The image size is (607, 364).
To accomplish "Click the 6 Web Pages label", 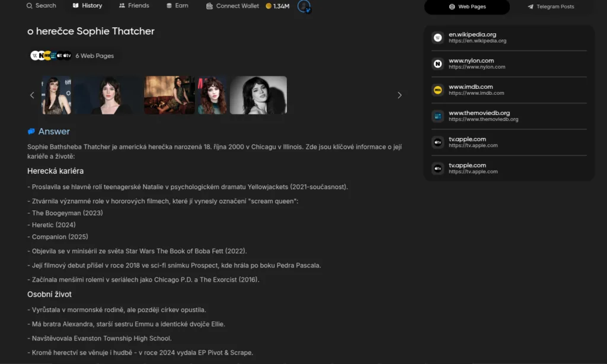I will 94,56.
